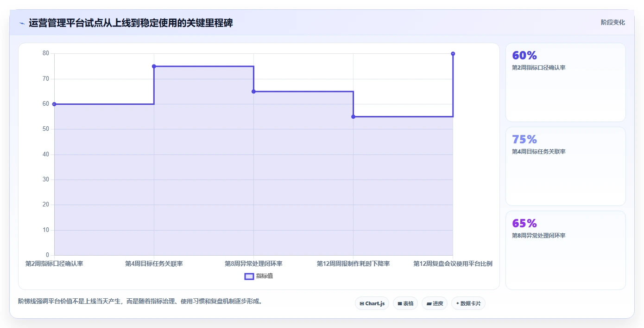This screenshot has height=328, width=644.
Task: Click the y-axis tick label 40
Action: pyautogui.click(x=45, y=154)
